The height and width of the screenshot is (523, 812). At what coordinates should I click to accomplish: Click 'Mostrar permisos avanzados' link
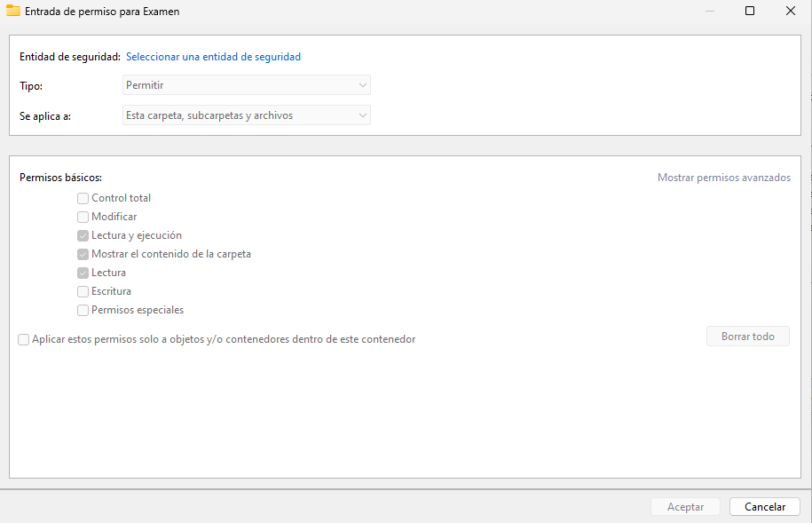pyautogui.click(x=723, y=178)
